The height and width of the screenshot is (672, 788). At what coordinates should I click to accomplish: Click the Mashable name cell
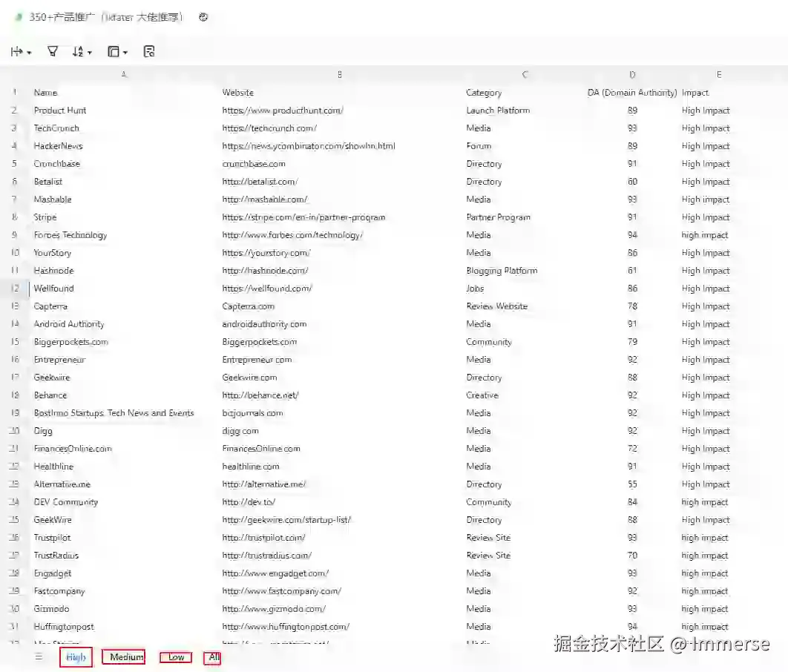[53, 200]
